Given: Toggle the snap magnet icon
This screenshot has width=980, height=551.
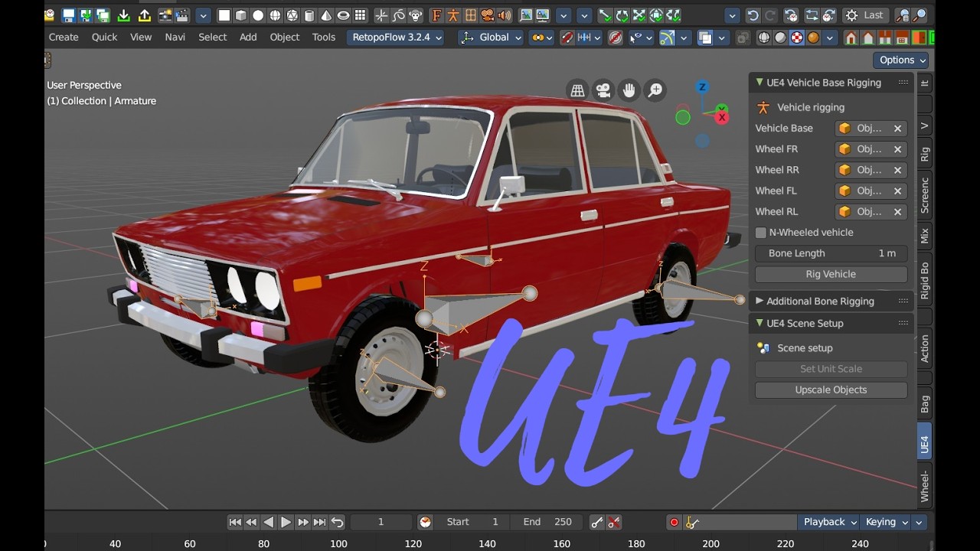Looking at the screenshot, I should point(567,37).
